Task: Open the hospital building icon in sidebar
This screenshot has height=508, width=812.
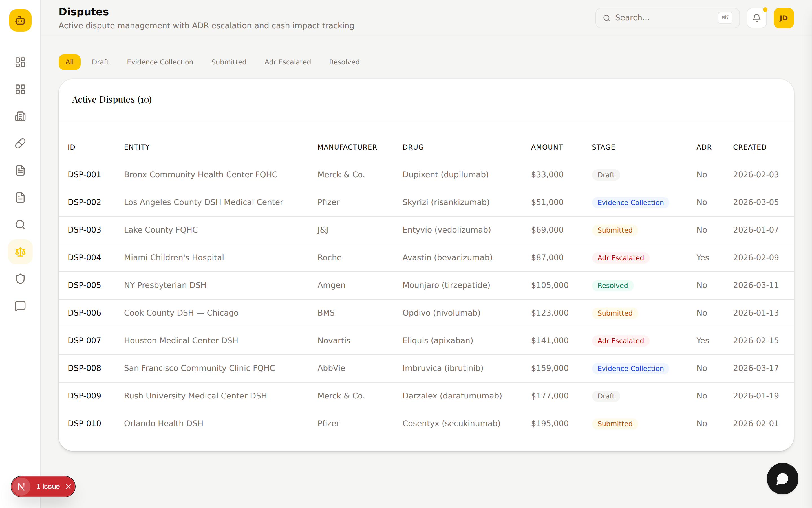Action: [x=20, y=116]
